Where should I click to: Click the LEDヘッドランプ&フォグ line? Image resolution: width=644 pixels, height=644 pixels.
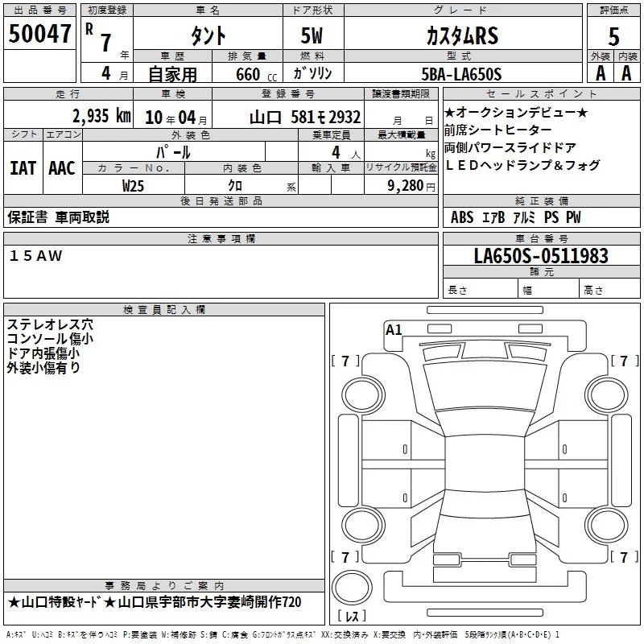[x=522, y=165]
